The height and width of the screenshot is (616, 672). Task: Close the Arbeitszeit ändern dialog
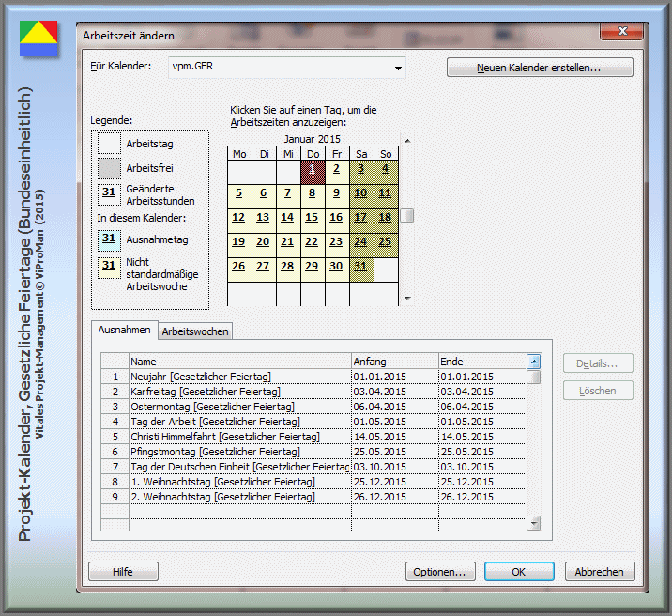(622, 31)
